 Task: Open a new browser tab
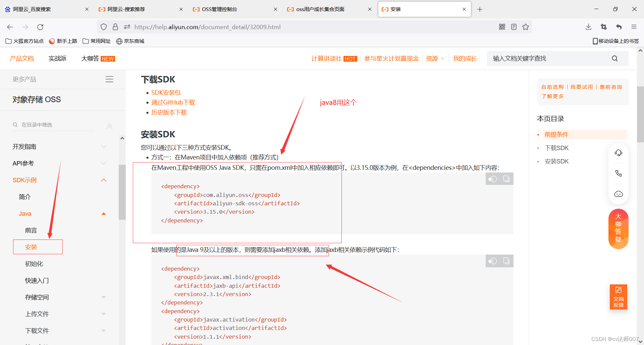(480, 9)
